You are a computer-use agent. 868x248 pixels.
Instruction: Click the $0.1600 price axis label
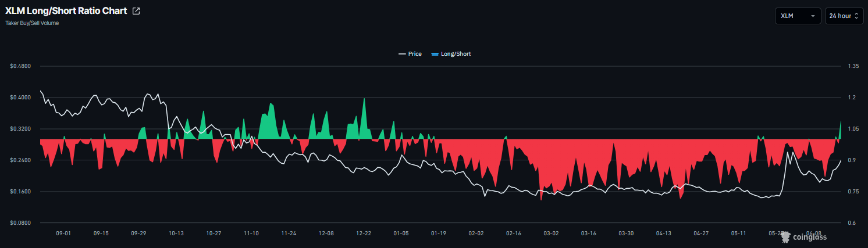coord(20,192)
